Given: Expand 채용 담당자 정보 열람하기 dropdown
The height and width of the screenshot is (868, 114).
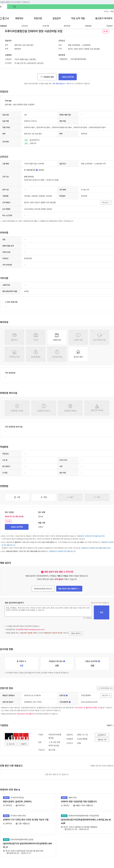Looking at the screenshot, I should [x=69, y=589].
